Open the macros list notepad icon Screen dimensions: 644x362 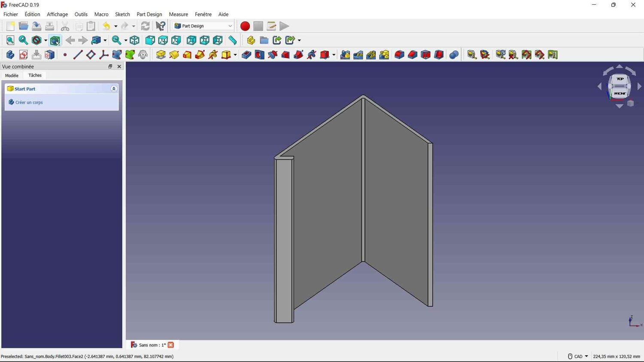pyautogui.click(x=271, y=26)
